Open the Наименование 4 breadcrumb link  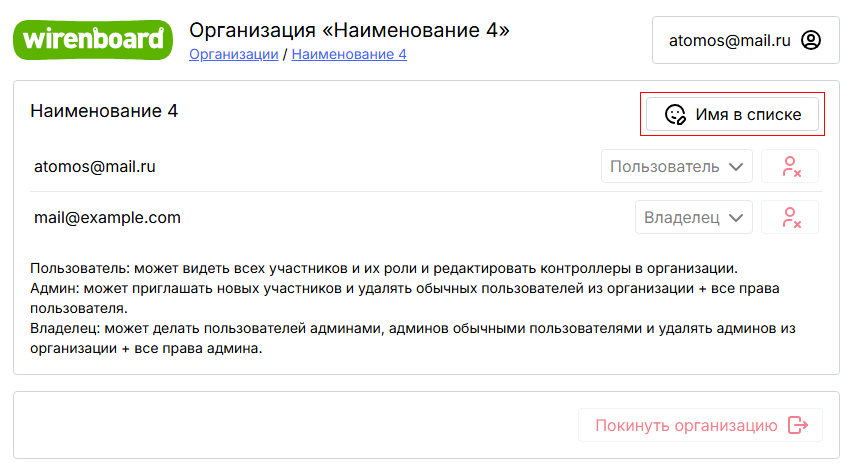tap(349, 54)
